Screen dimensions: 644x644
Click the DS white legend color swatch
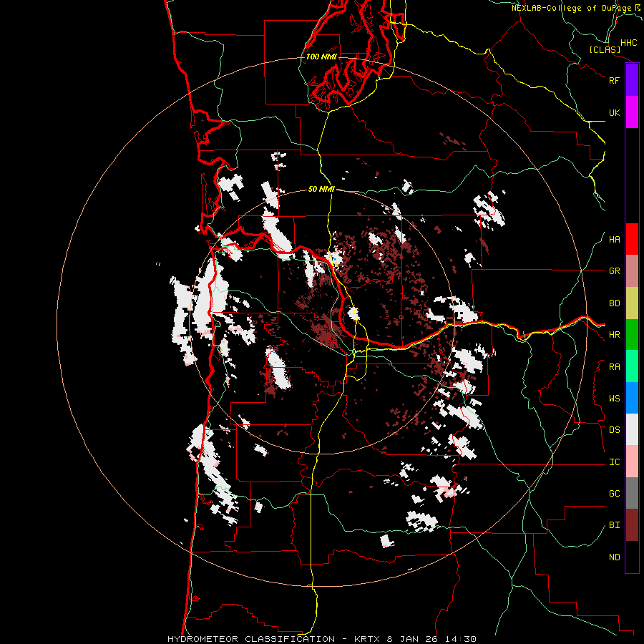tap(632, 429)
